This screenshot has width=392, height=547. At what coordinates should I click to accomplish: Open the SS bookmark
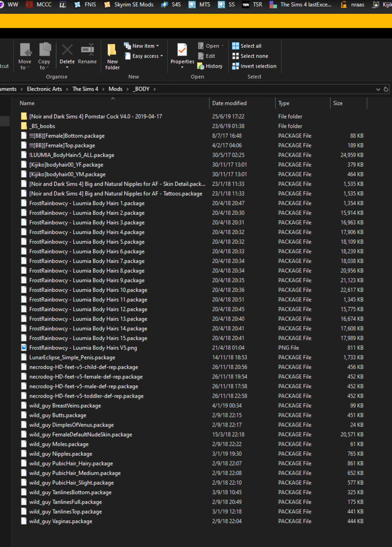tap(226, 5)
